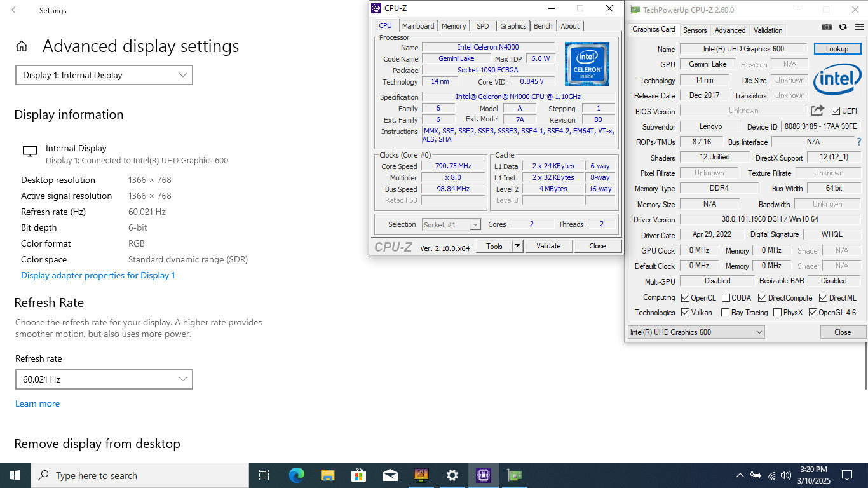
Task: Open the Socket #1 selection dropdown in CPU-Z
Action: click(452, 224)
